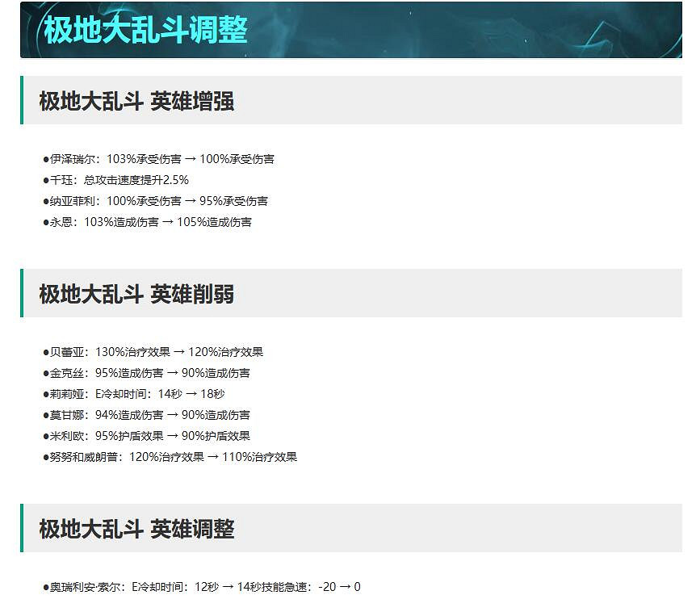点击“英雄增强”标题左侧青色竖条
Viewport: 696px width, 616px height.
[x=23, y=103]
